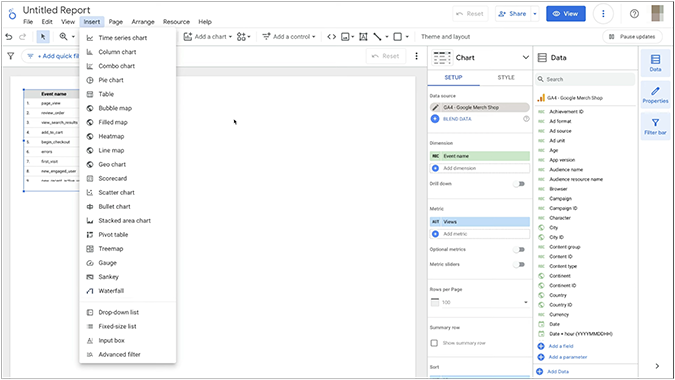
Task: Click the Looker Studio logo
Action: (x=12, y=14)
